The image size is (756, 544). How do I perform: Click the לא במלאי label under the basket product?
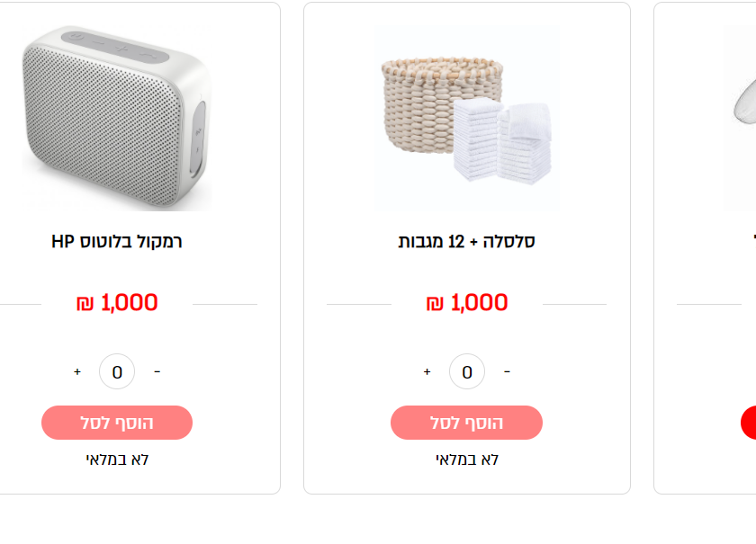[465, 458]
